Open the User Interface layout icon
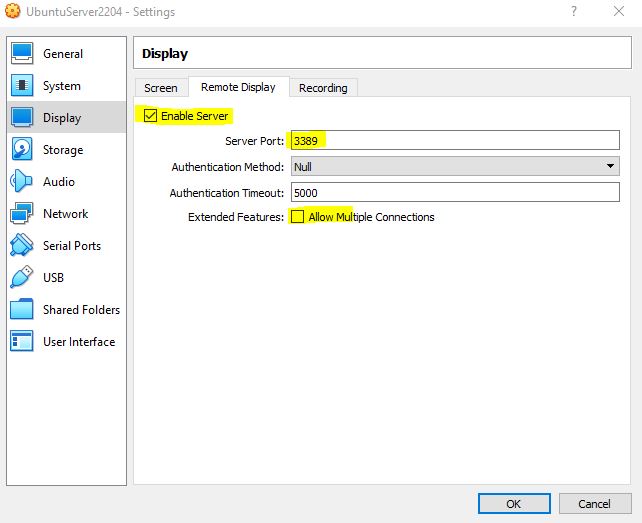Viewport: 642px width, 523px height. pos(22,341)
